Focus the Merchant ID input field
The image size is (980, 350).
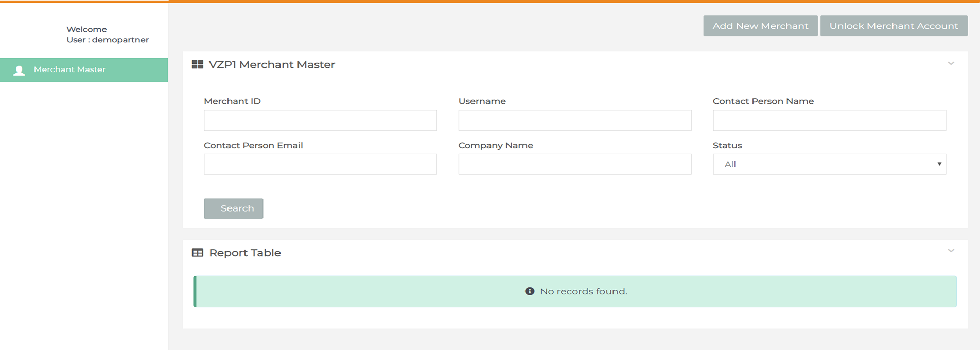pos(320,120)
